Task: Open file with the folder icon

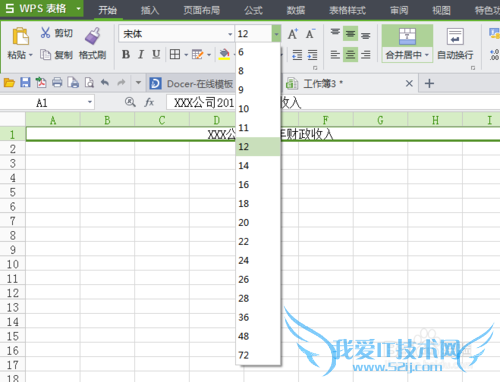Action: coord(9,82)
